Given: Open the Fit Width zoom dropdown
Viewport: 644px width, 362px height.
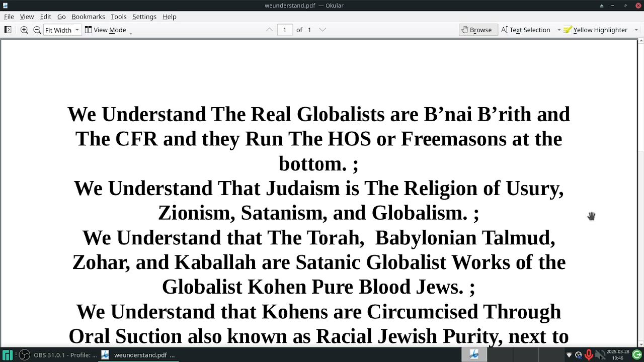Looking at the screenshot, I should point(62,30).
